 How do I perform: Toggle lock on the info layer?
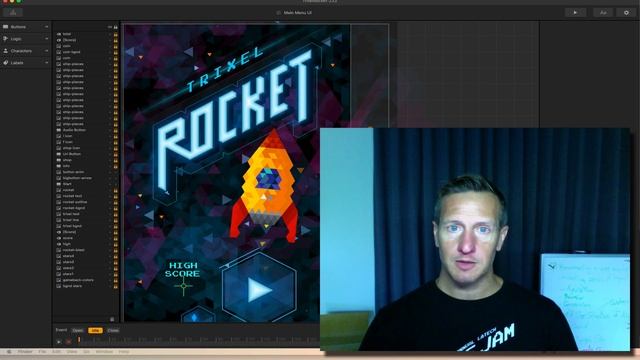point(116,166)
